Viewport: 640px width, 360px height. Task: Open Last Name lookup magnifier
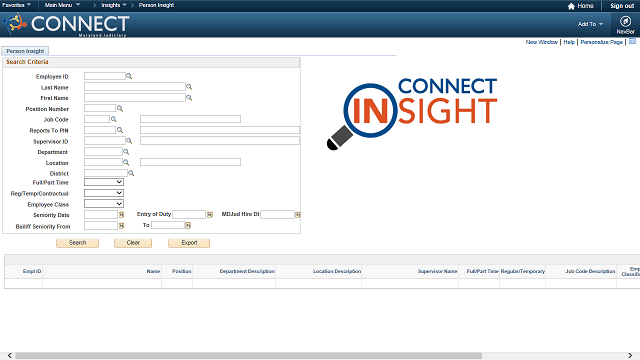pyautogui.click(x=189, y=87)
